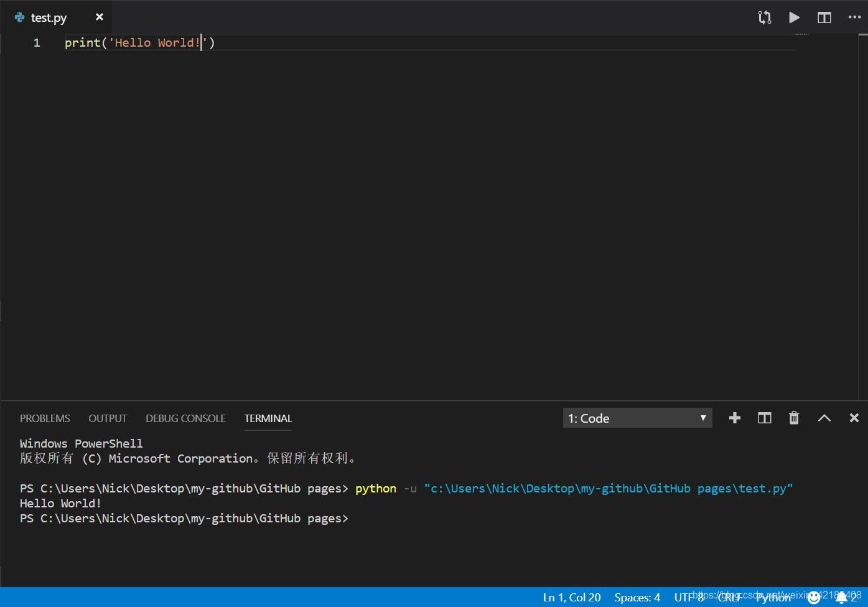Open notifications bell icon
Image resolution: width=868 pixels, height=607 pixels.
pyautogui.click(x=841, y=598)
